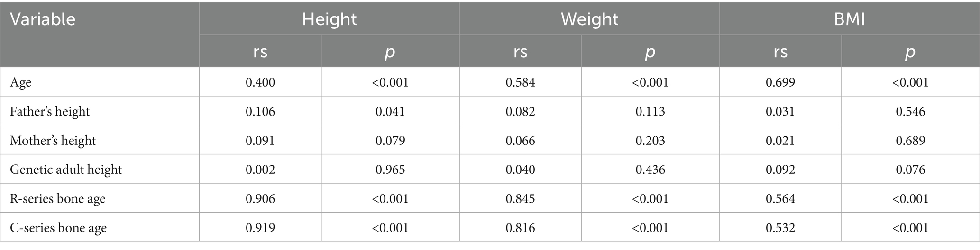Image resolution: width=980 pixels, height=250 pixels.
Task: Click the 0.689 BMI p-value cell
Action: [x=910, y=141]
